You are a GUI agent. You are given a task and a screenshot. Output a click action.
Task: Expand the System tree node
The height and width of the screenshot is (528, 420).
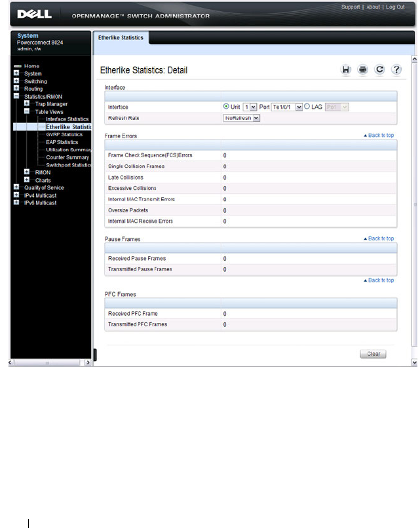pyautogui.click(x=16, y=73)
